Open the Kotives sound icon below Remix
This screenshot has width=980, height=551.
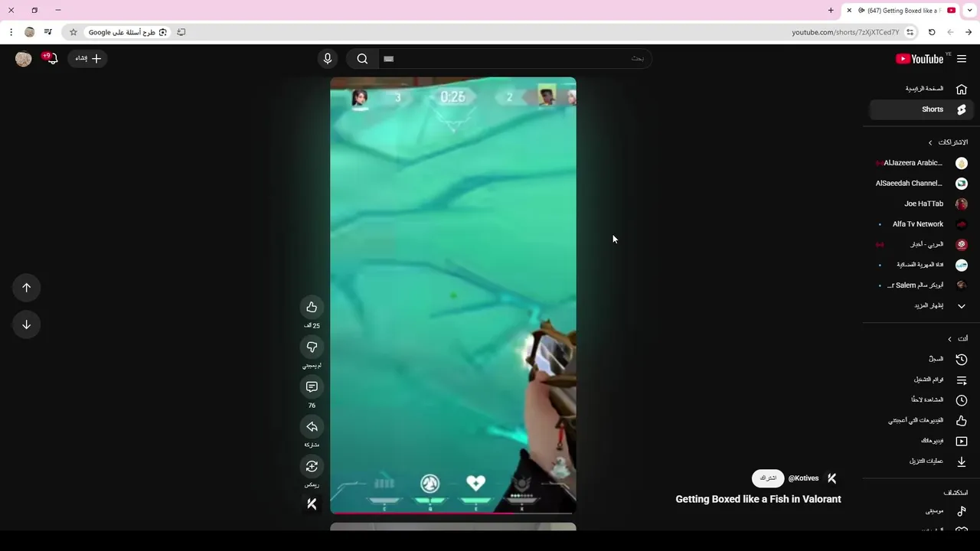(312, 504)
